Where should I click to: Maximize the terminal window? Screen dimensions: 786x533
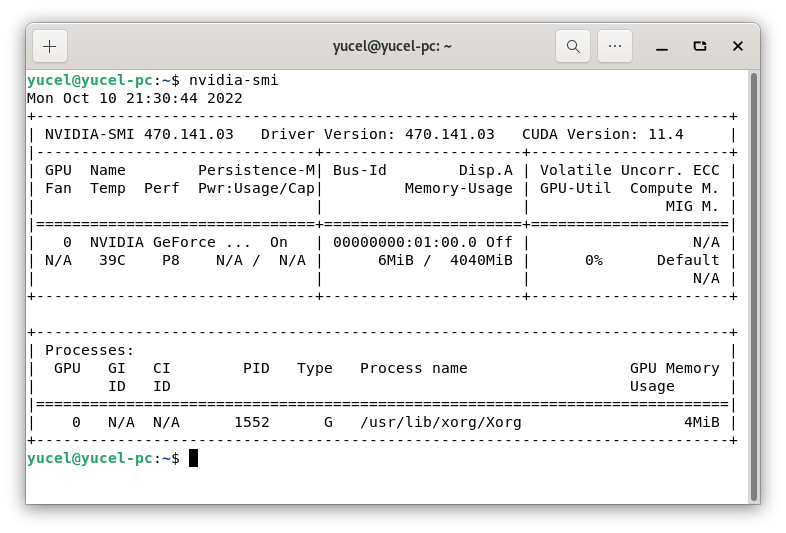click(700, 47)
